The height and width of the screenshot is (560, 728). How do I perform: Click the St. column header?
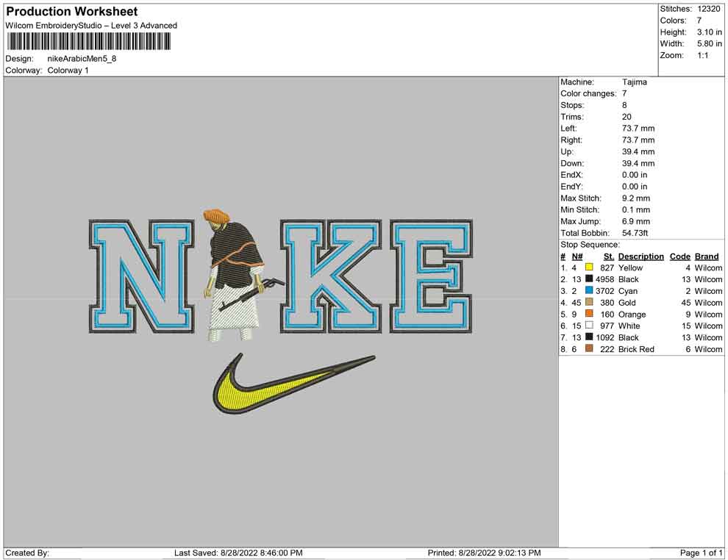click(608, 256)
